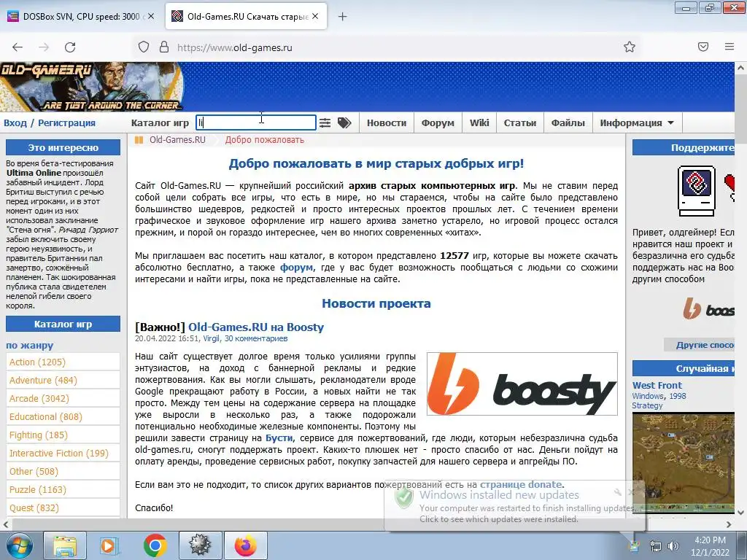Click the breadcrumb folder icon
The height and width of the screenshot is (560, 747).
tap(139, 140)
